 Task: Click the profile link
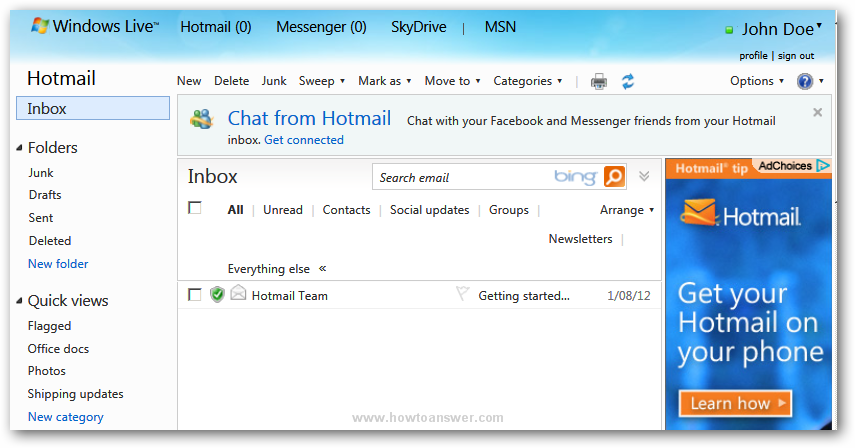coord(753,56)
